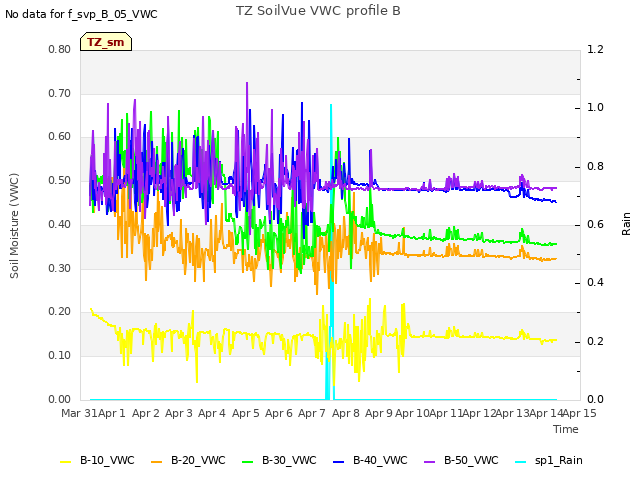
Task: Click the blue B-40_VWC legend swatch
Action: [x=339, y=462]
